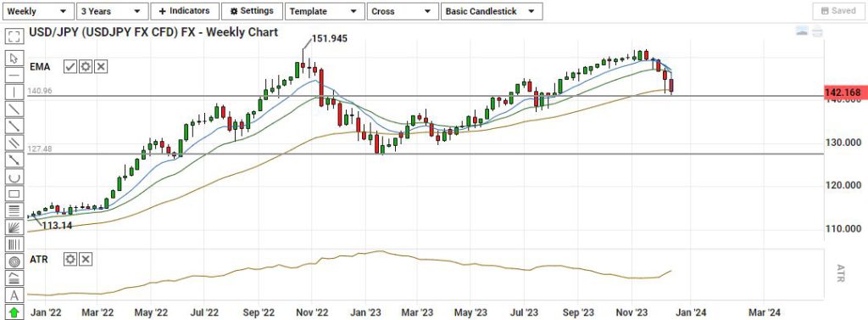This screenshot has width=868, height=320.
Task: Click the + Indicators button
Action: 184,11
